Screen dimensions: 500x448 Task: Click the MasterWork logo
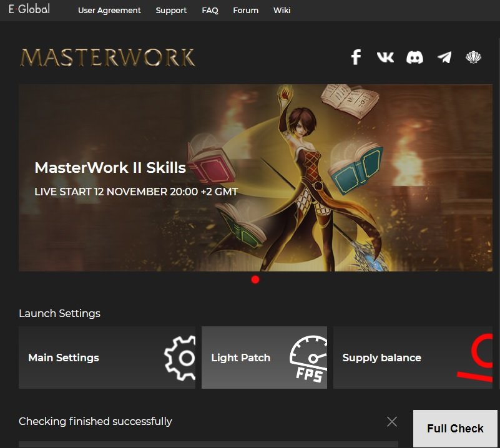pos(107,57)
